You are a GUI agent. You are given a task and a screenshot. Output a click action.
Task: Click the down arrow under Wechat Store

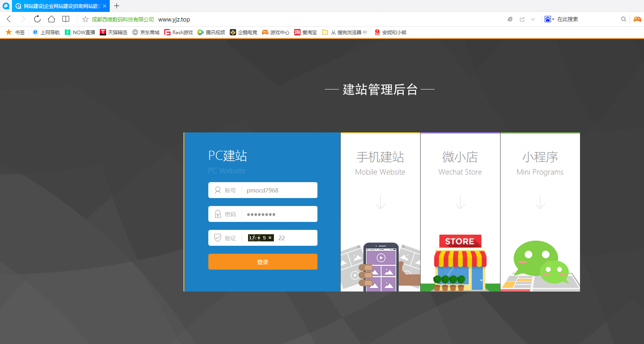point(460,202)
